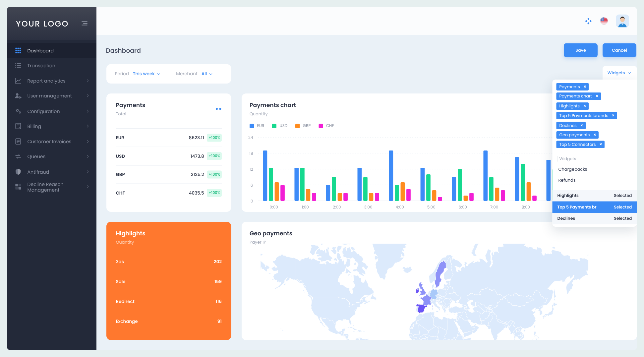Remove the Top 5 Connectors tag
The width and height of the screenshot is (644, 357).
pos(601,145)
